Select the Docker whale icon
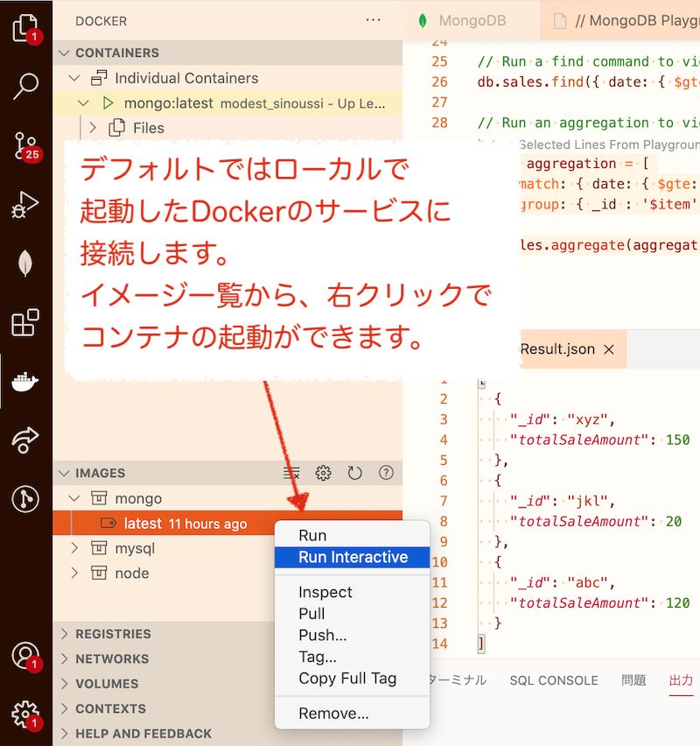The image size is (700, 746). click(x=25, y=381)
